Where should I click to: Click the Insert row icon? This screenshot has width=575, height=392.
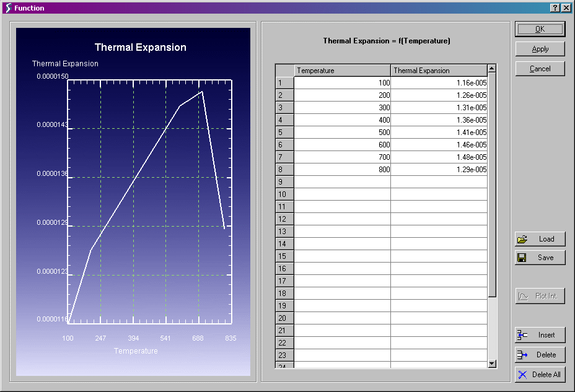(522, 335)
